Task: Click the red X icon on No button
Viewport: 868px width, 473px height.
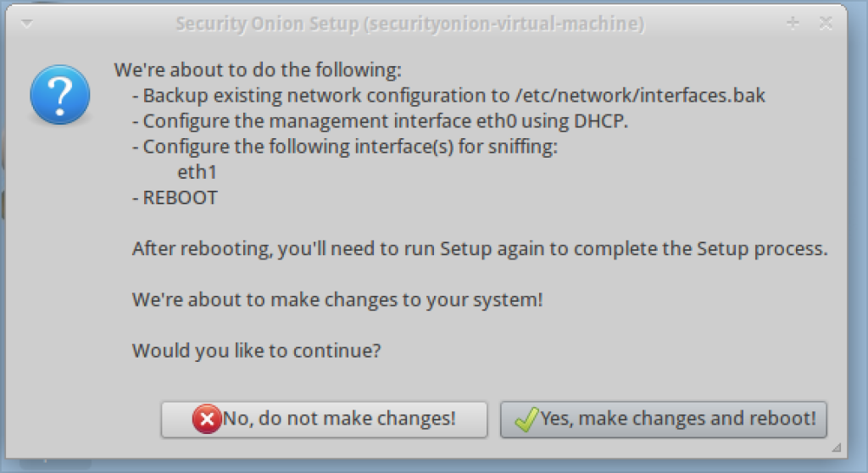Action: pos(206,419)
